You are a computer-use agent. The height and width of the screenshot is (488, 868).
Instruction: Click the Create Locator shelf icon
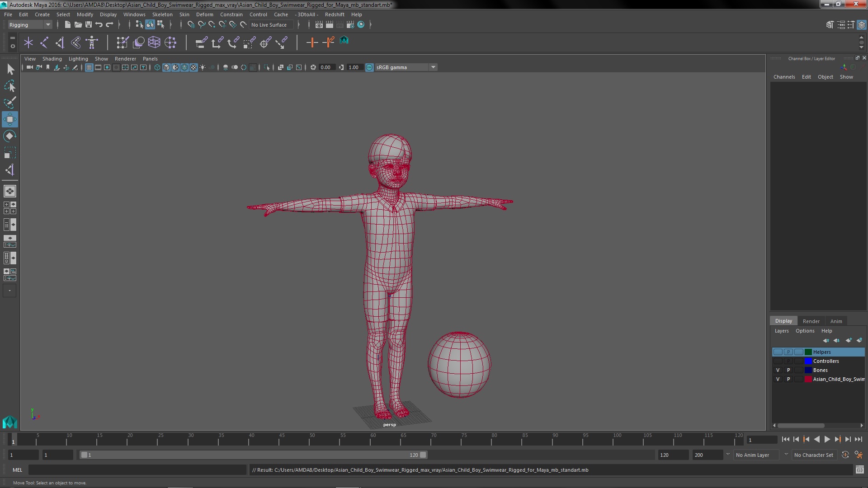28,43
